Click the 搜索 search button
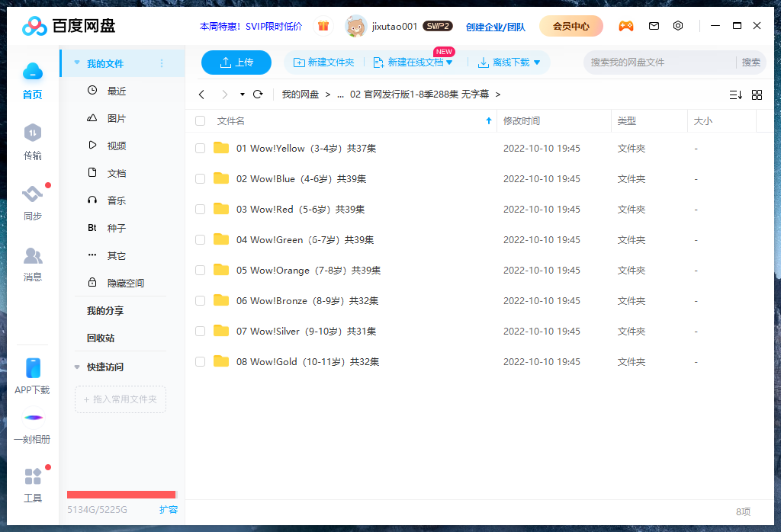The height and width of the screenshot is (532, 781). click(751, 62)
